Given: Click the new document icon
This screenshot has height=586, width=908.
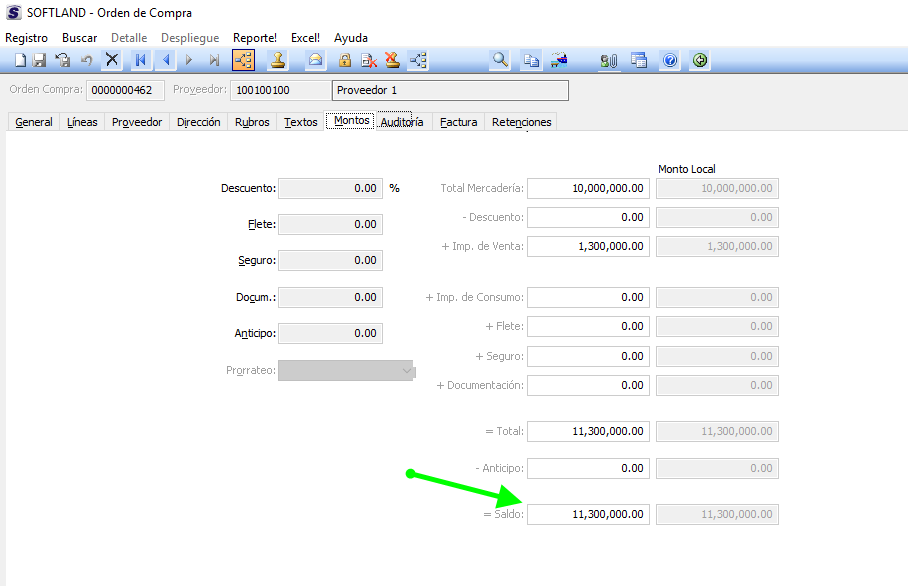Looking at the screenshot, I should click(20, 61).
